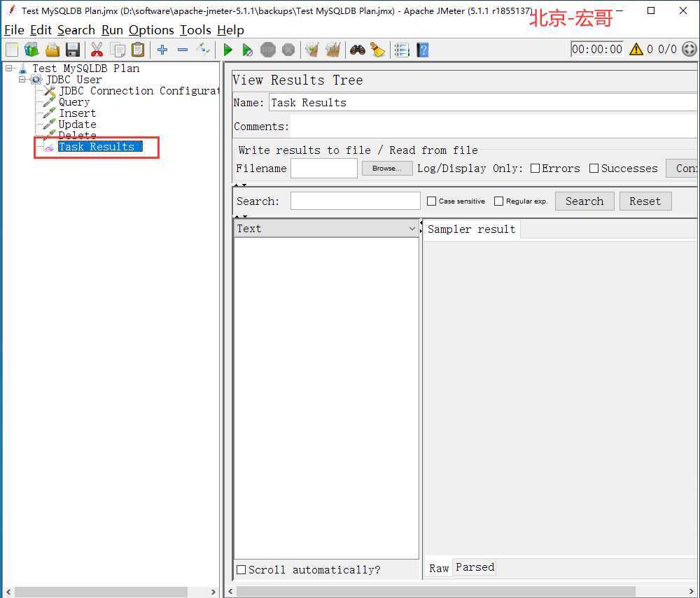Open the Text renderer dropdown

click(326, 228)
